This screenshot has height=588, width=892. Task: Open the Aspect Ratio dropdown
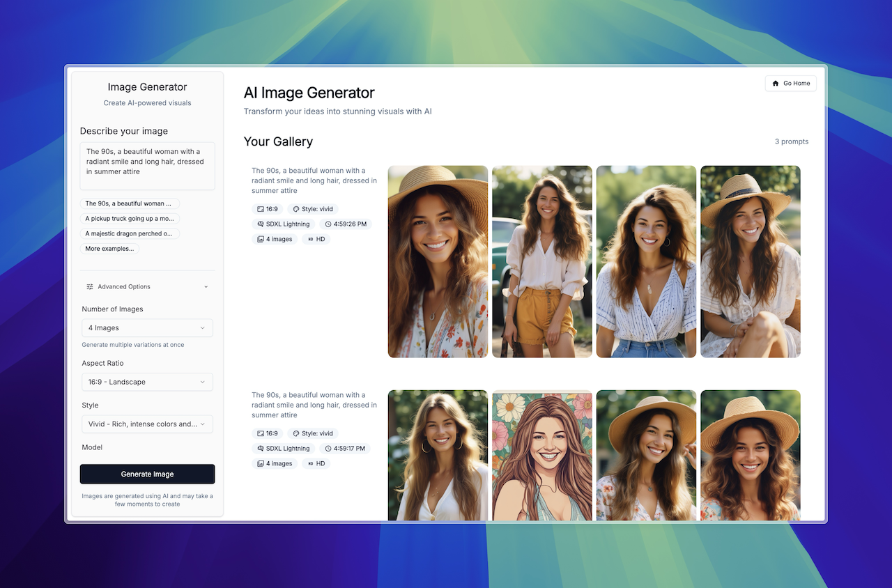pos(147,382)
